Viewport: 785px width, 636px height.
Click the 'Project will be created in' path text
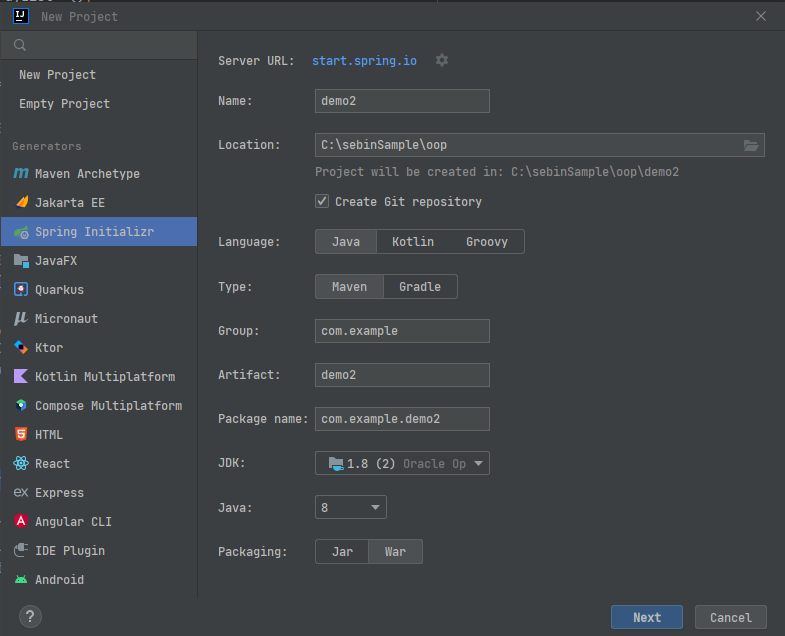click(x=497, y=172)
